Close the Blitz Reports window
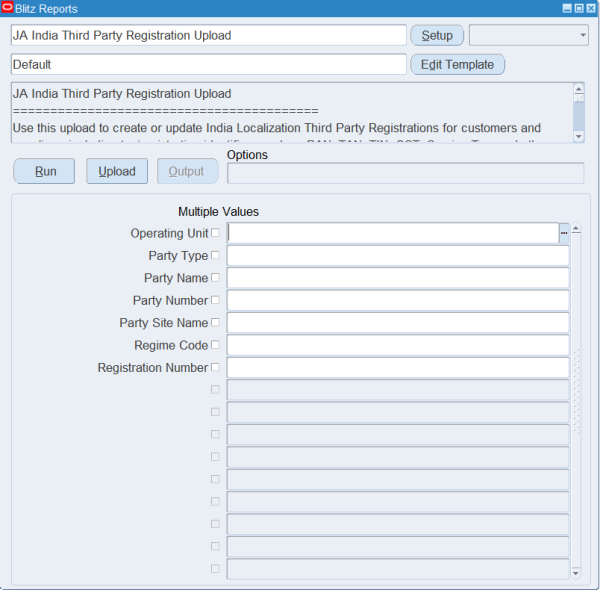This screenshot has height=590, width=600. coord(591,8)
